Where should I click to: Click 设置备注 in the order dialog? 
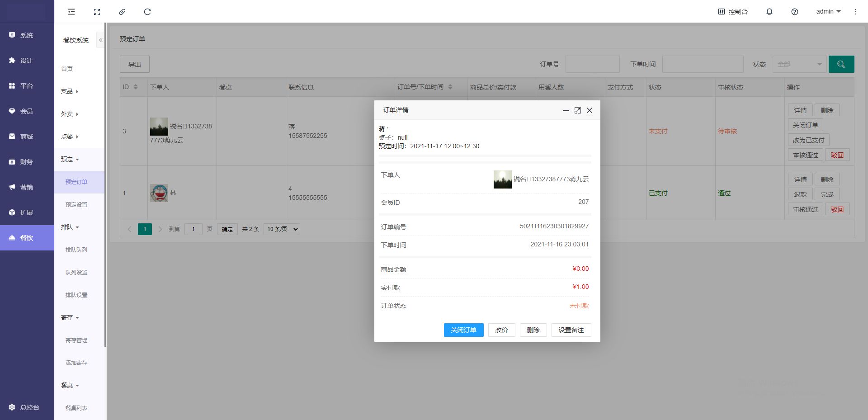pyautogui.click(x=571, y=330)
